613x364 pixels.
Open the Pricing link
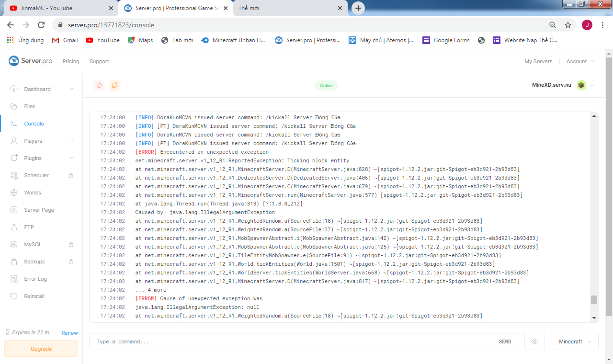pos(71,61)
